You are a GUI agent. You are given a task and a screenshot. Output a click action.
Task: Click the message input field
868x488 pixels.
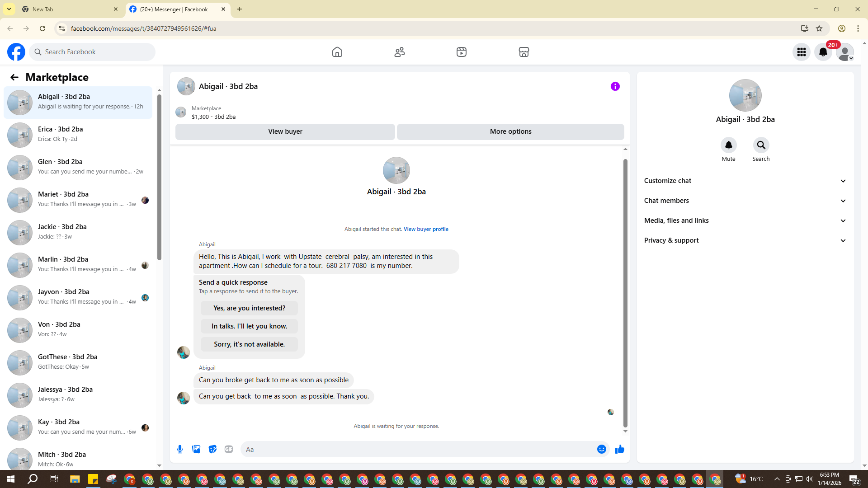click(416, 449)
